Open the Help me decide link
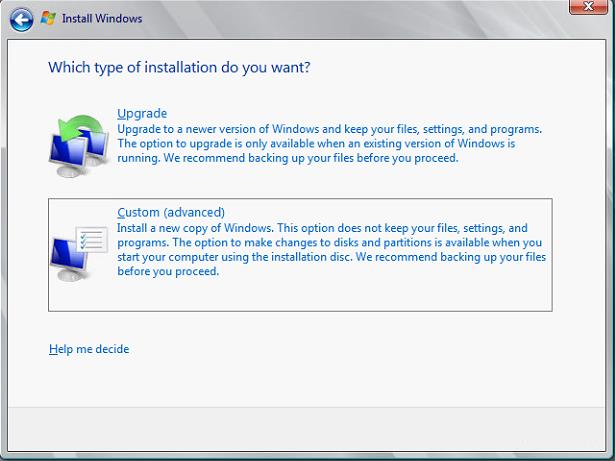 [89, 349]
